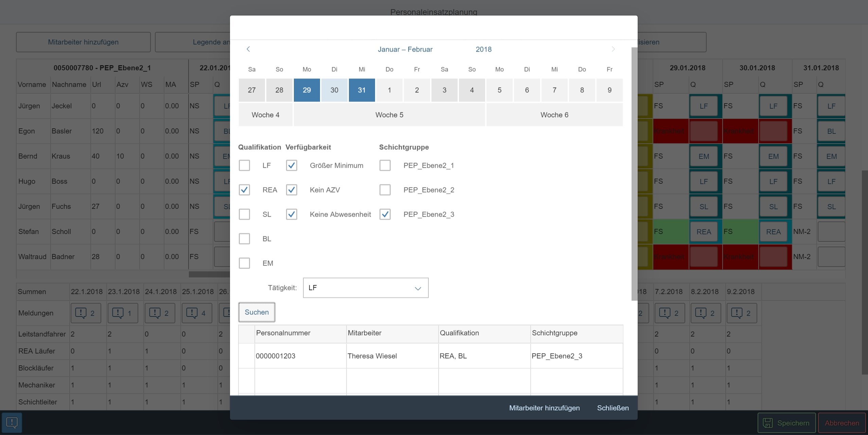Click the Suchen button
This screenshot has width=868, height=435.
click(x=256, y=312)
